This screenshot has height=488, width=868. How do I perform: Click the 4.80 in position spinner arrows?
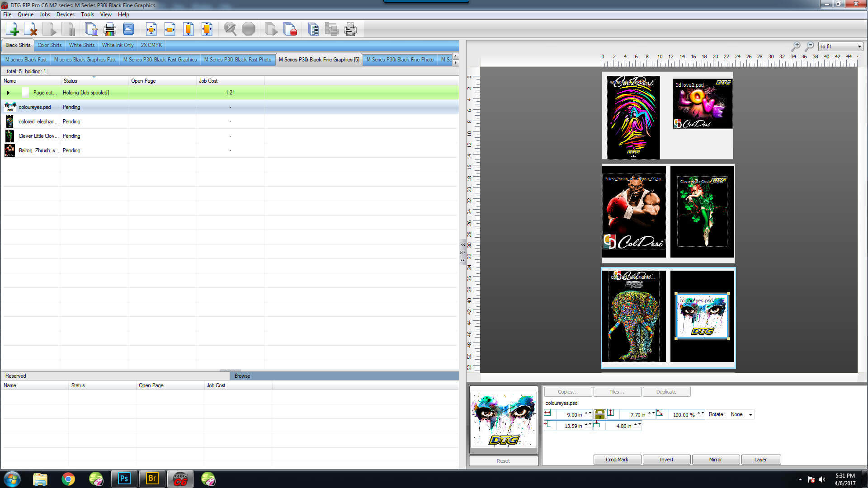tap(637, 425)
